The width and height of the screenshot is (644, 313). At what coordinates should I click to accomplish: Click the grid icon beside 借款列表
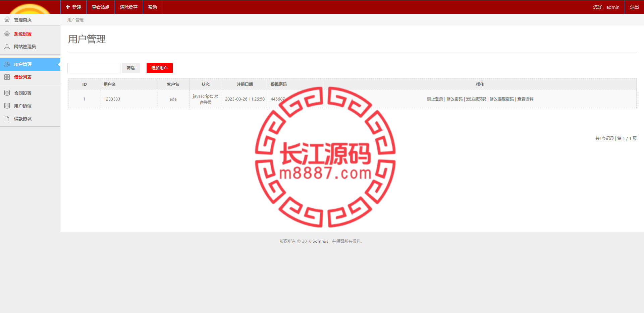(x=7, y=77)
